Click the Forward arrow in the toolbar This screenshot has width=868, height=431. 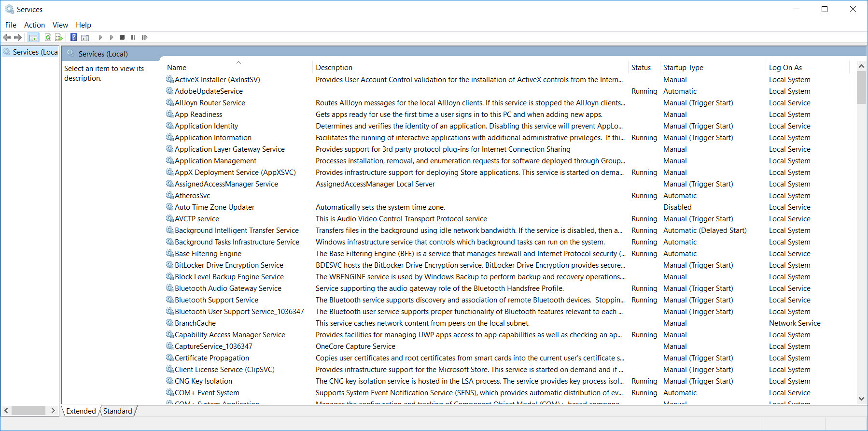tap(18, 37)
